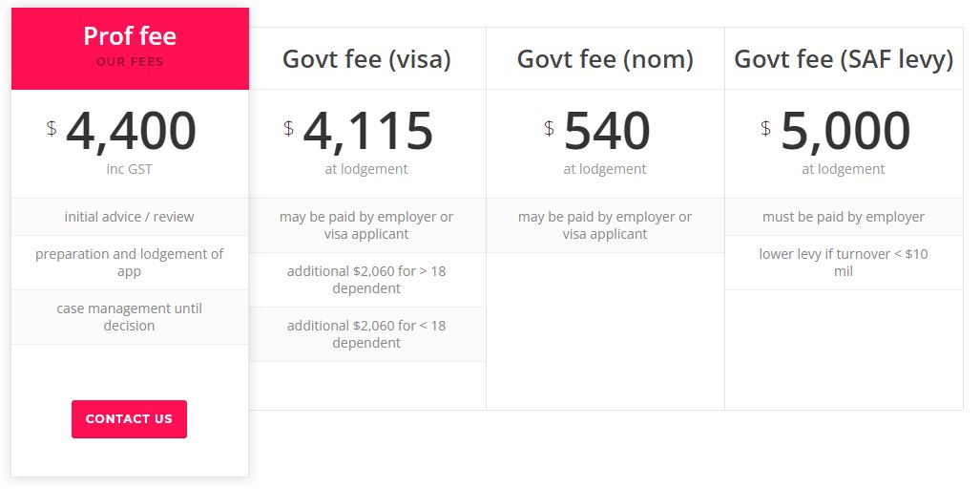Click the 4,115 visa fee price

pos(367,132)
